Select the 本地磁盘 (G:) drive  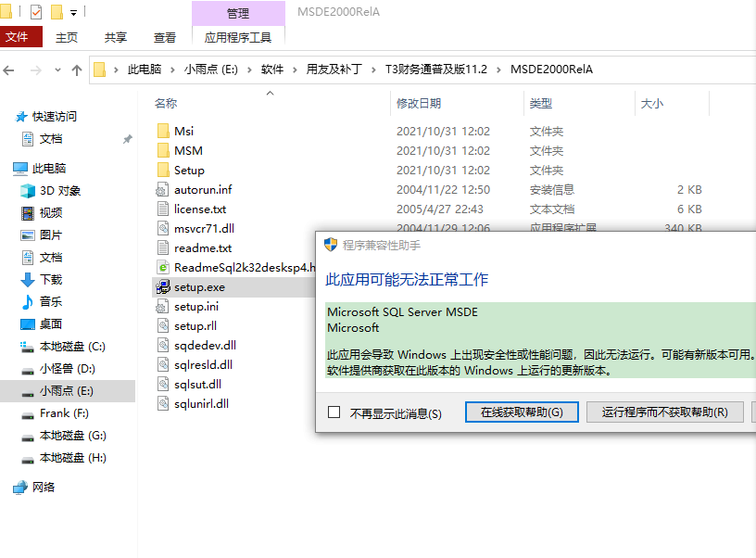coord(73,436)
